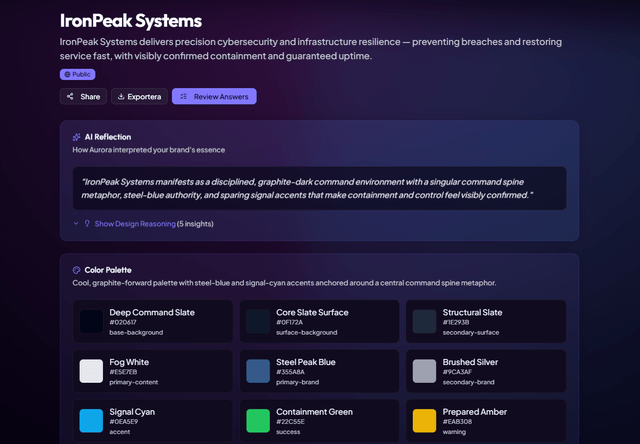The image size is (640, 444).
Task: Select the Prepared Amber color swatch
Action: (x=425, y=420)
